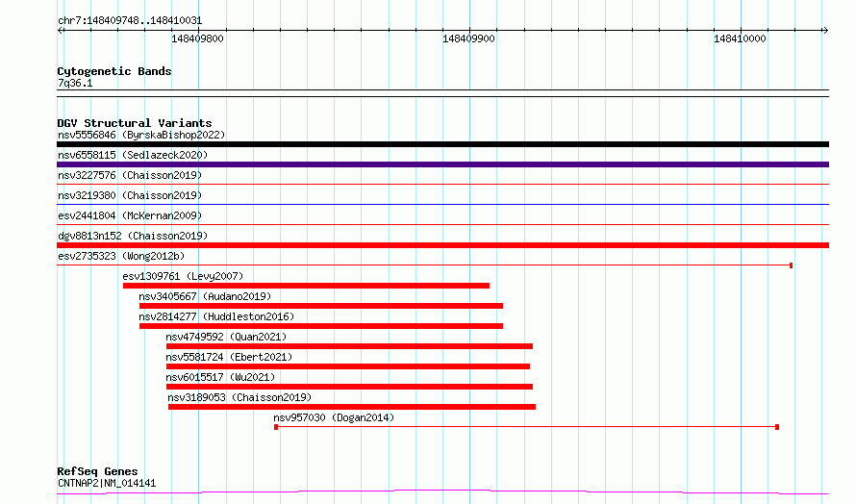The width and height of the screenshot is (856, 504).
Task: Click the right end marker of esv2735323
Action: [x=791, y=265]
